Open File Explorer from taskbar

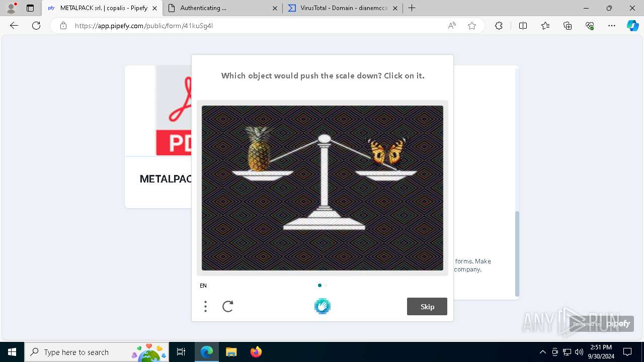(231, 352)
